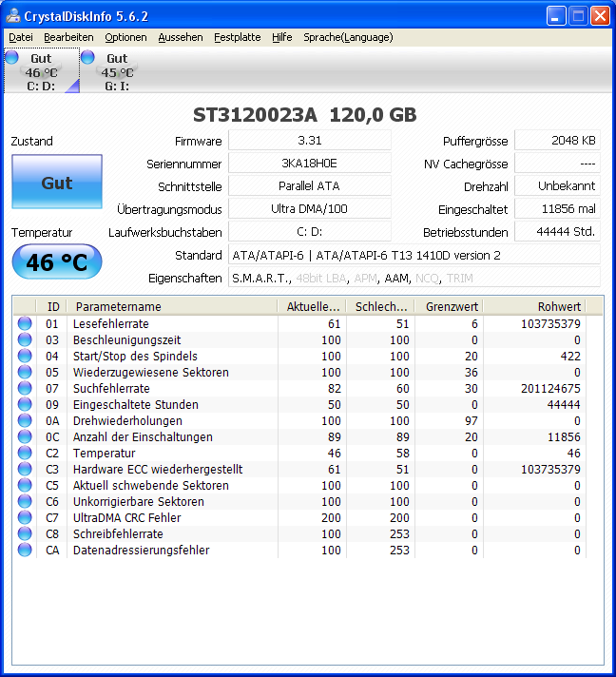Screen dimensions: 616x677
Task: Click the status orb for Temperatur row C2
Action: [x=25, y=453]
